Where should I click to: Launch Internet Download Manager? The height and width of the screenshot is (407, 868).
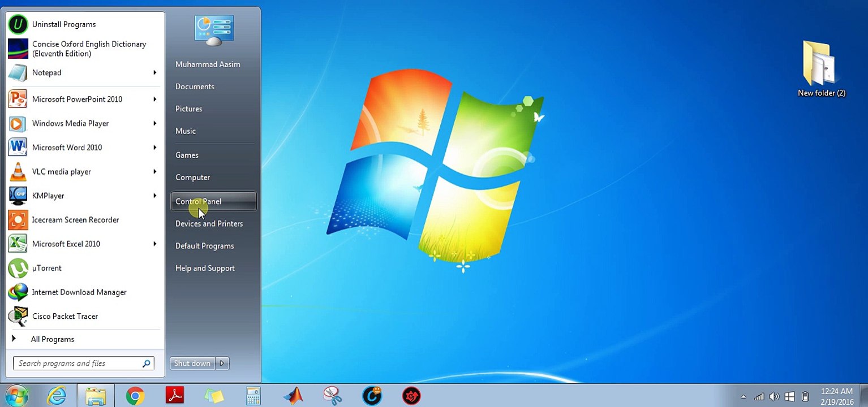point(85,292)
